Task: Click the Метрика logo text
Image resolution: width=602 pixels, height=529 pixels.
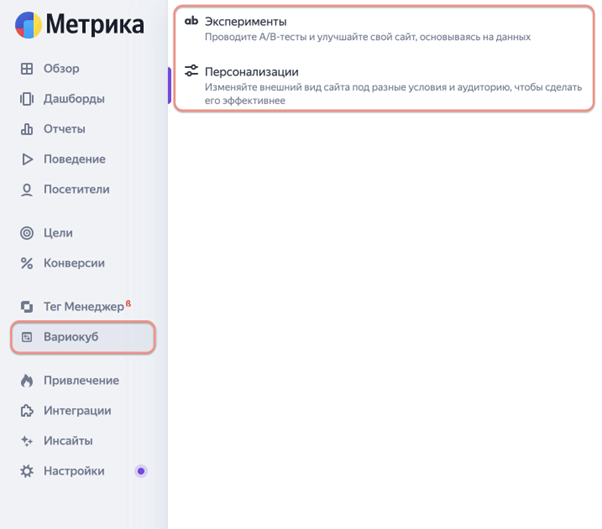Action: (x=97, y=25)
